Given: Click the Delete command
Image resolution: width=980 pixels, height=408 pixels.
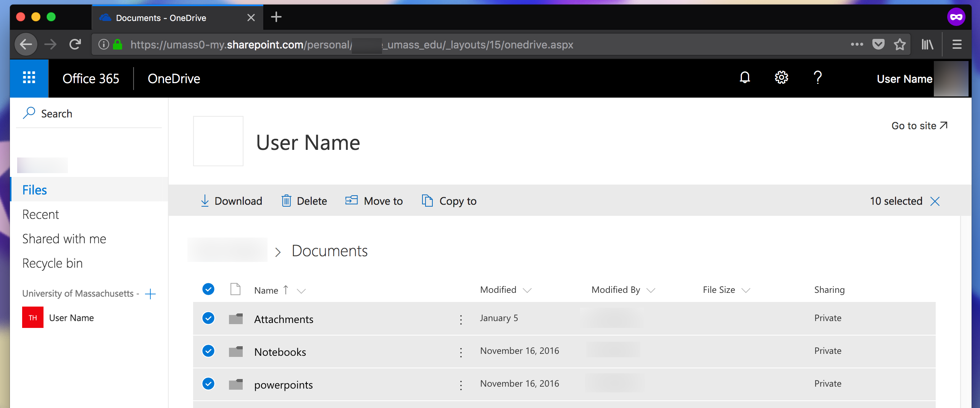Looking at the screenshot, I should [x=304, y=201].
